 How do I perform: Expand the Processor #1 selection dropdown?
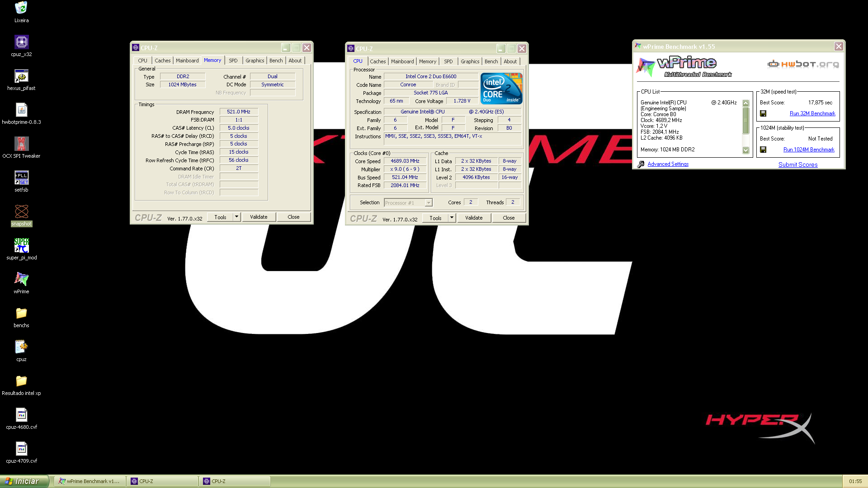pos(429,203)
